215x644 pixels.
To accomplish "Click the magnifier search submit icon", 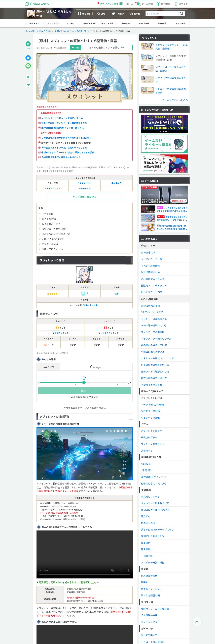I will click(x=182, y=14).
